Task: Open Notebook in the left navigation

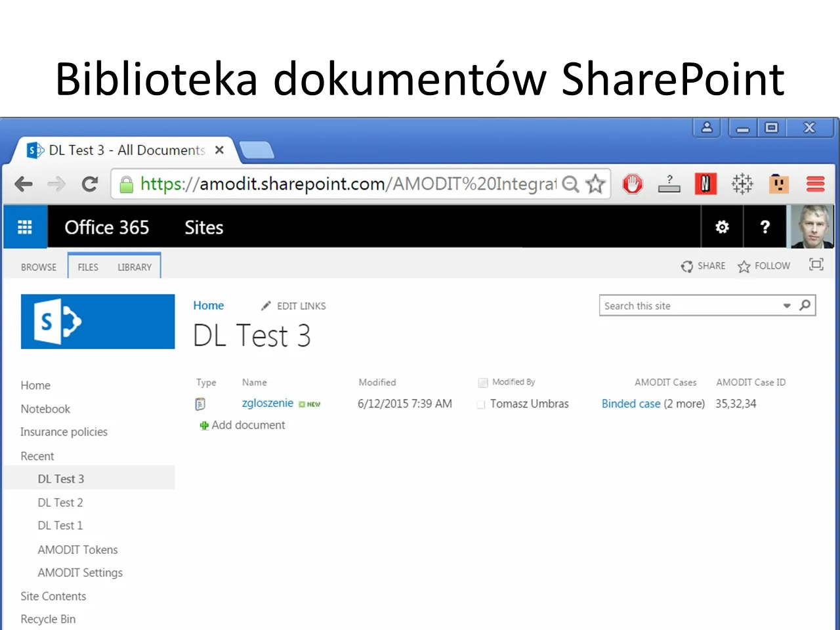Action: click(45, 409)
